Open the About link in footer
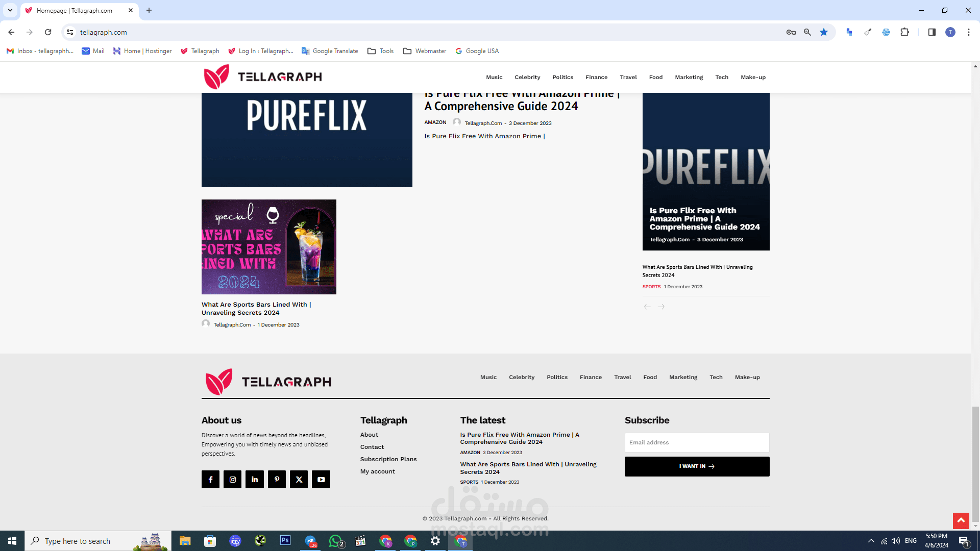Screen dimensions: 980x551 pyautogui.click(x=369, y=435)
